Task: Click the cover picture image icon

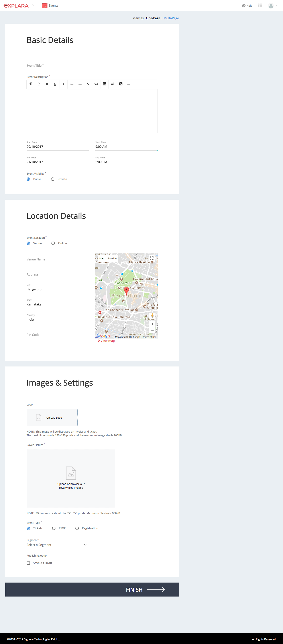Action: point(71,473)
